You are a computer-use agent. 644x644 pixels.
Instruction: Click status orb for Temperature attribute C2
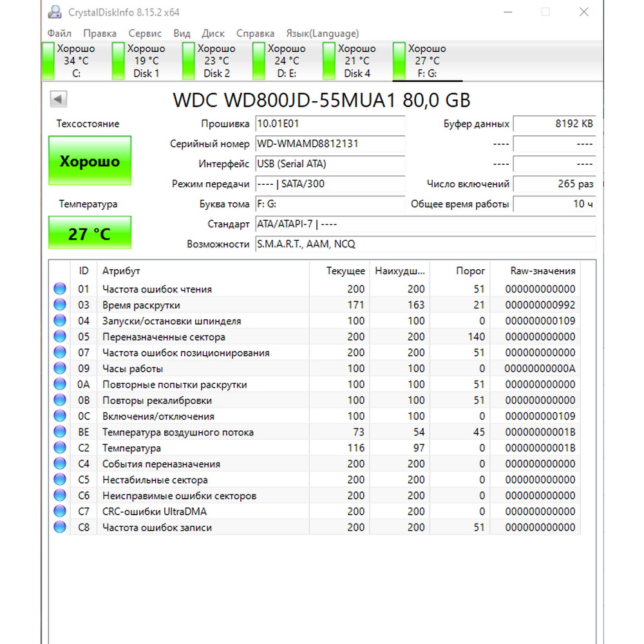[60, 448]
